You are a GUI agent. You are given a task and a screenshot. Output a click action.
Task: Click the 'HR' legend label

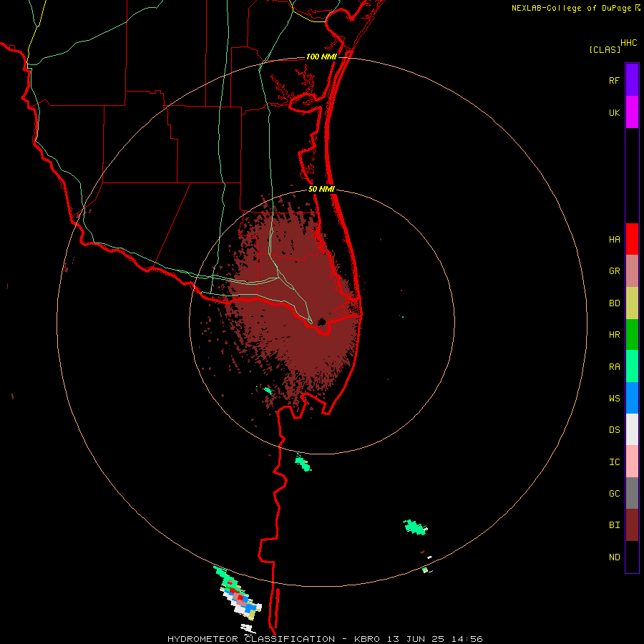click(614, 335)
